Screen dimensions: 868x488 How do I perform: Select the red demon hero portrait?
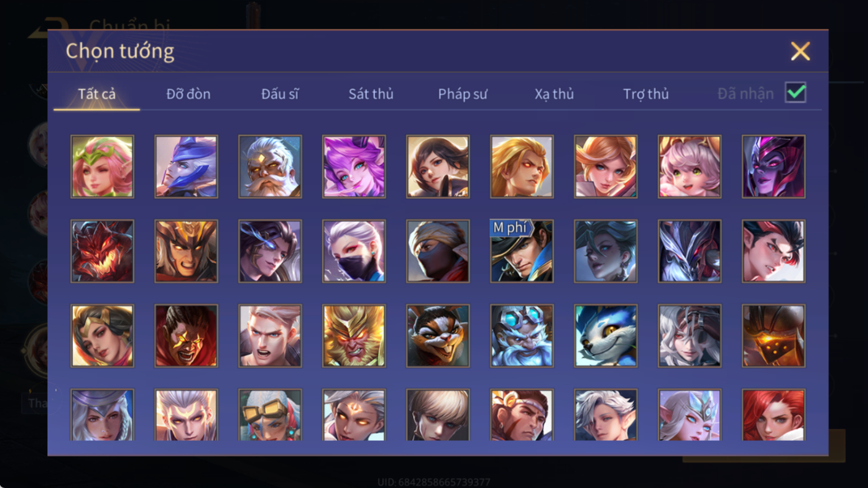click(x=102, y=251)
